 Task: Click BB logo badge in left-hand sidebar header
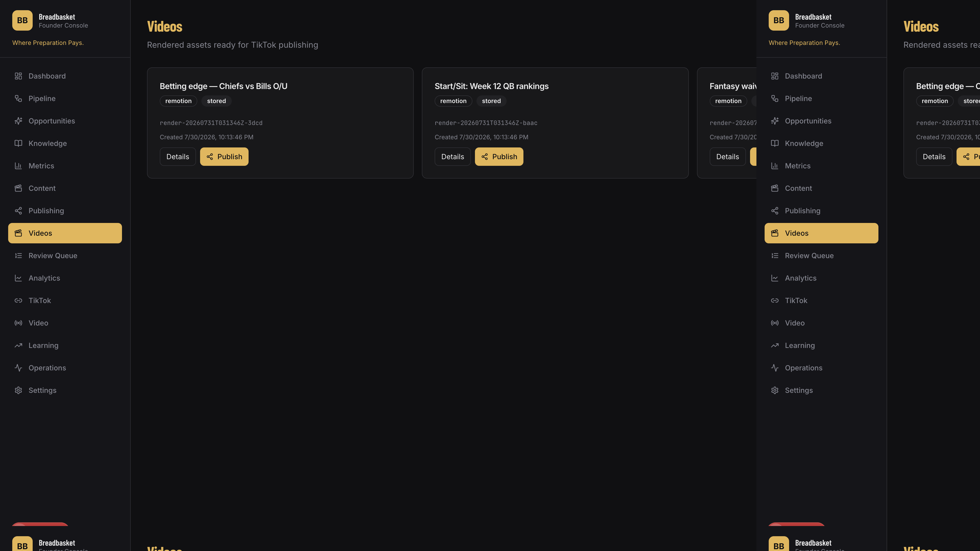click(22, 20)
